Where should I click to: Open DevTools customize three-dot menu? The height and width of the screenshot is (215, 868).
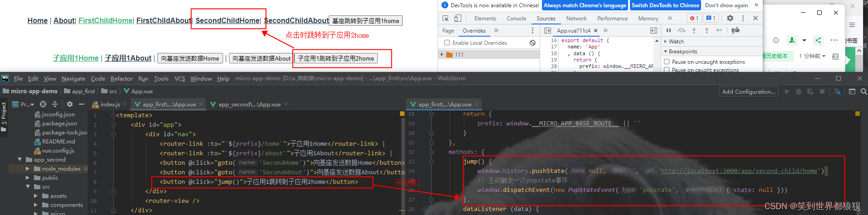(743, 18)
